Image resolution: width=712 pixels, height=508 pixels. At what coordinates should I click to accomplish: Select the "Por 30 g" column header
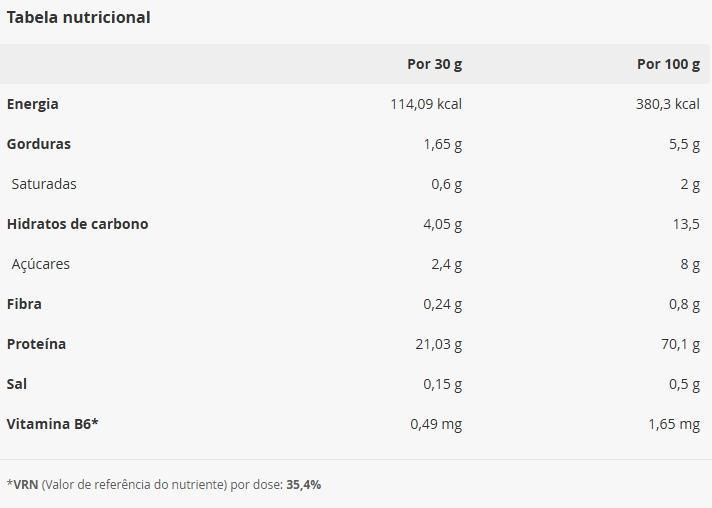[434, 64]
